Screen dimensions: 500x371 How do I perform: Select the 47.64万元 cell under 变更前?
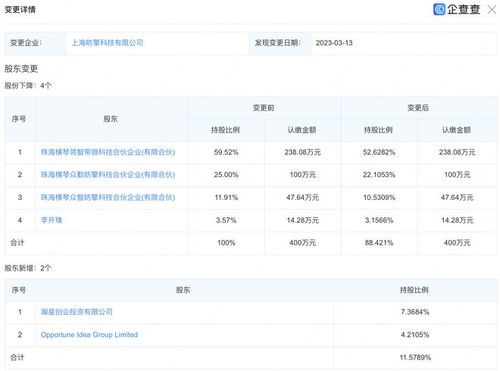(x=302, y=197)
